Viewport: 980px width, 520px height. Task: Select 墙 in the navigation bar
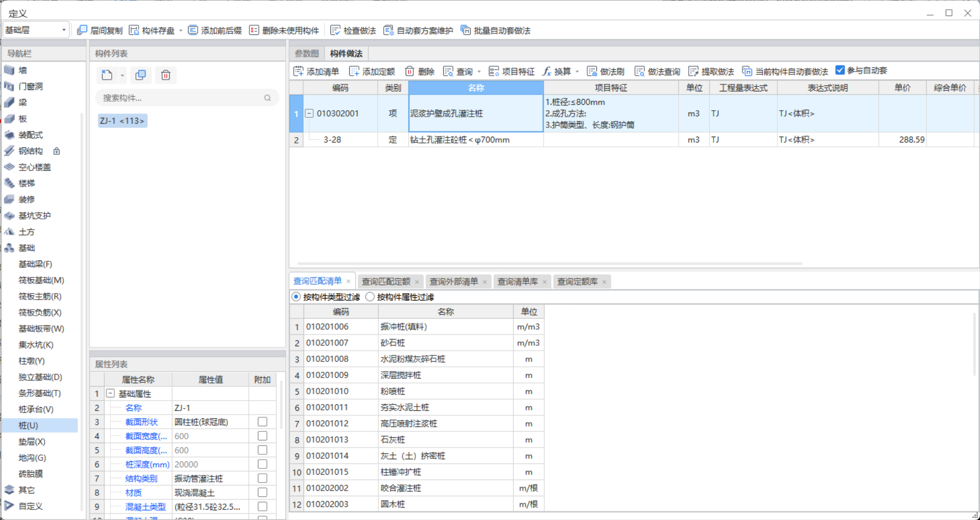[23, 70]
